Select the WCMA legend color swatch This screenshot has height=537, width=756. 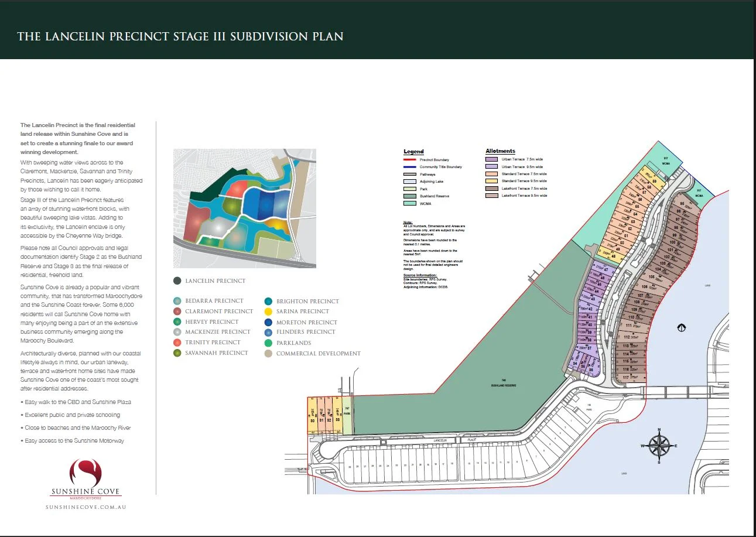pyautogui.click(x=411, y=204)
